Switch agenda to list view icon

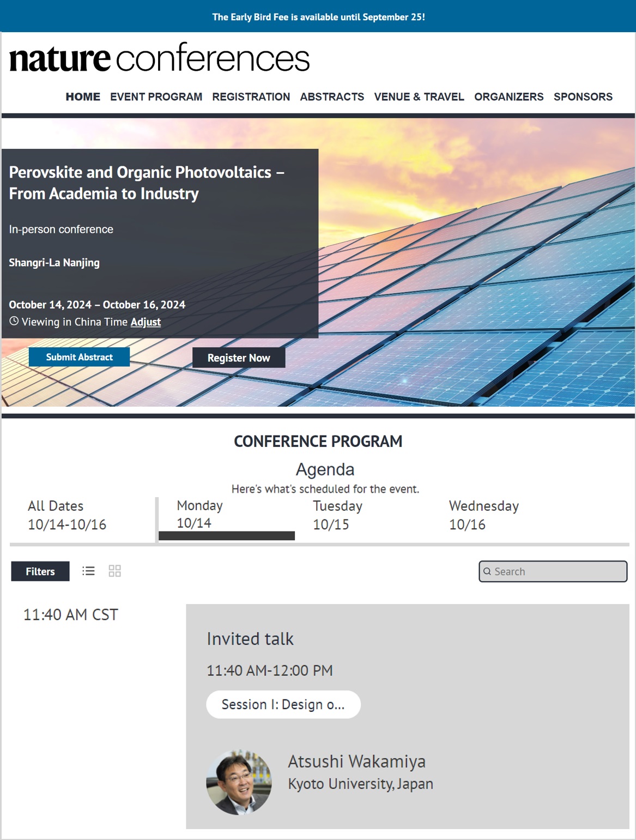pyautogui.click(x=88, y=571)
